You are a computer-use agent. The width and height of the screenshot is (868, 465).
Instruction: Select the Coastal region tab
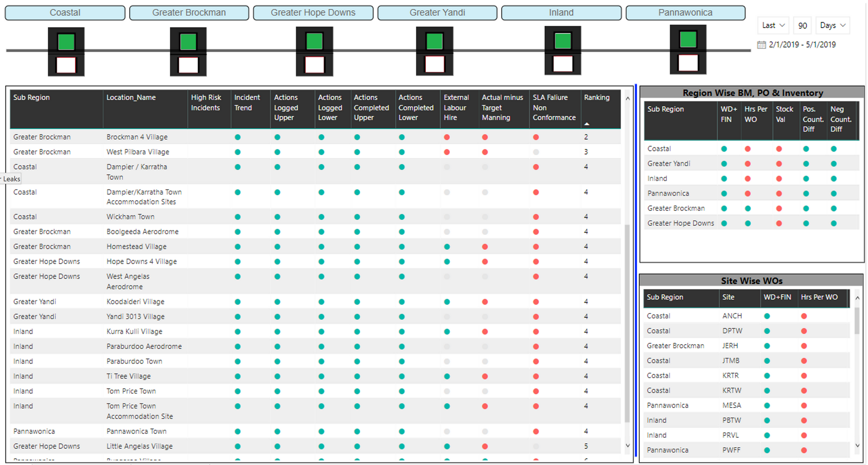click(65, 13)
